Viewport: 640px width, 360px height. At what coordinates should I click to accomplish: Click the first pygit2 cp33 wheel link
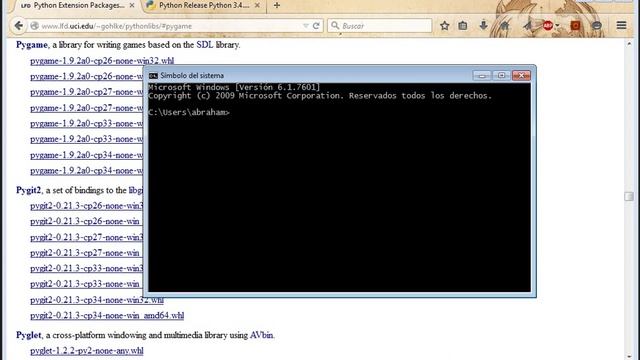(x=87, y=268)
